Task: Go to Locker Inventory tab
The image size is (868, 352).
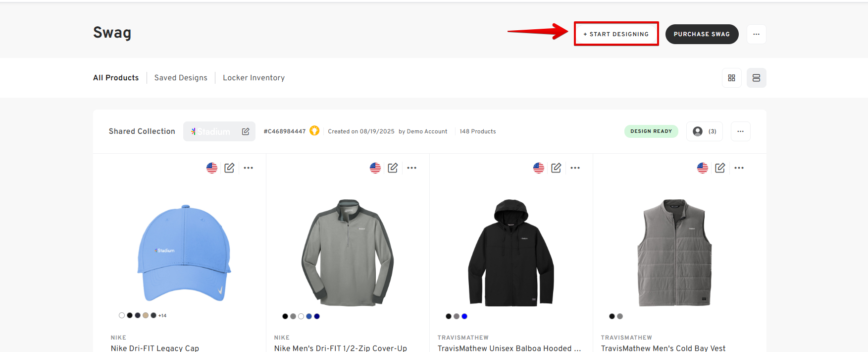Action: pyautogui.click(x=254, y=78)
